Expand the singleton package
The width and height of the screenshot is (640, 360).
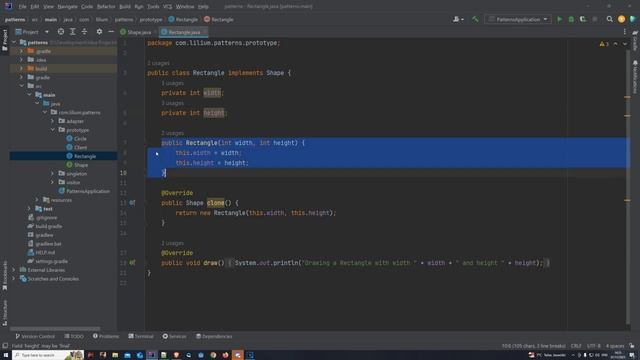[52, 173]
